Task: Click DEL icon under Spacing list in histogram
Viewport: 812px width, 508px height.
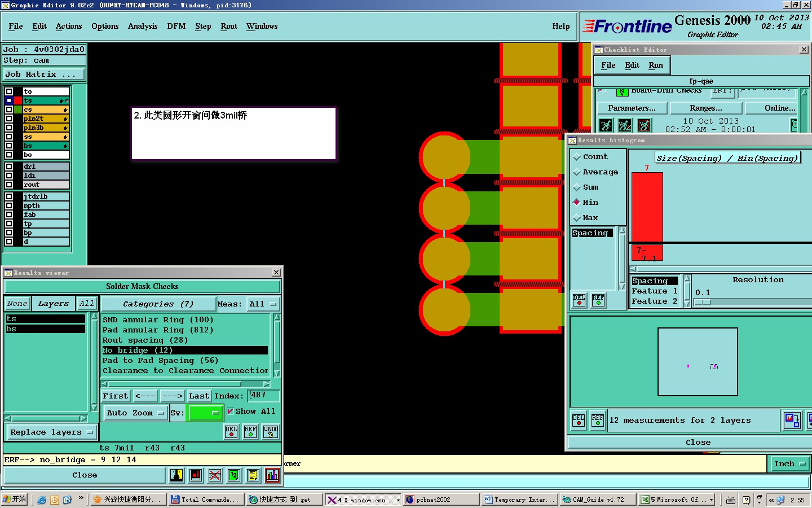Action: point(579,300)
